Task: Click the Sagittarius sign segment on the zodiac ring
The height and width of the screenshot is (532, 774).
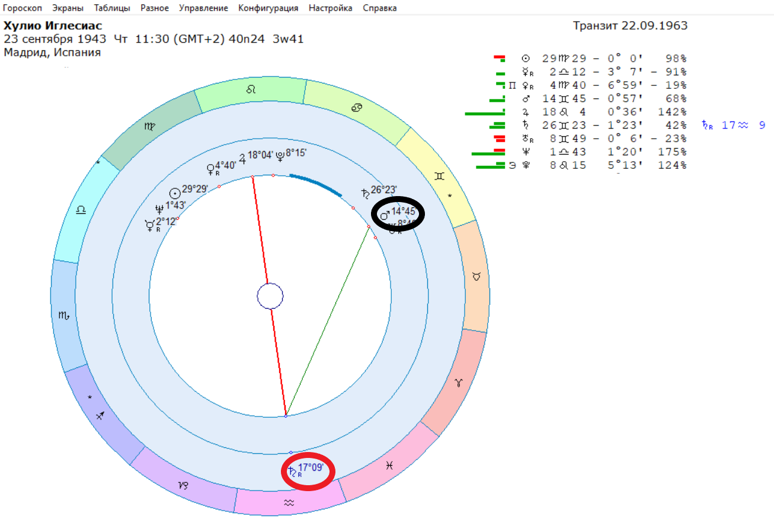Action: (101, 416)
